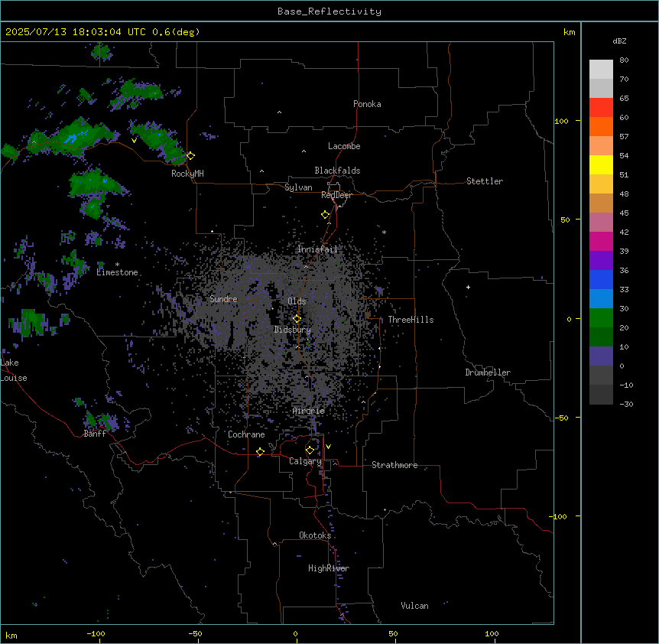
Task: Click the white plus marker northwest of Drumheller
Action: pos(468,287)
